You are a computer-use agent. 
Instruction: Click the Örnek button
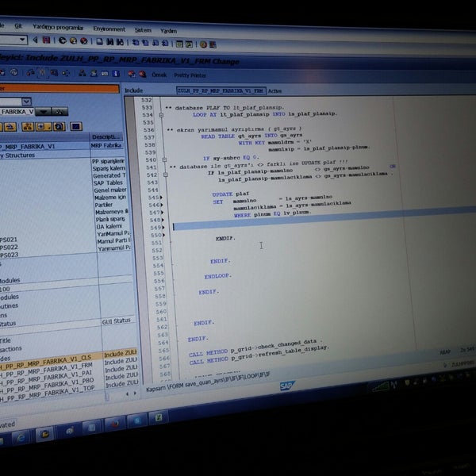point(159,75)
